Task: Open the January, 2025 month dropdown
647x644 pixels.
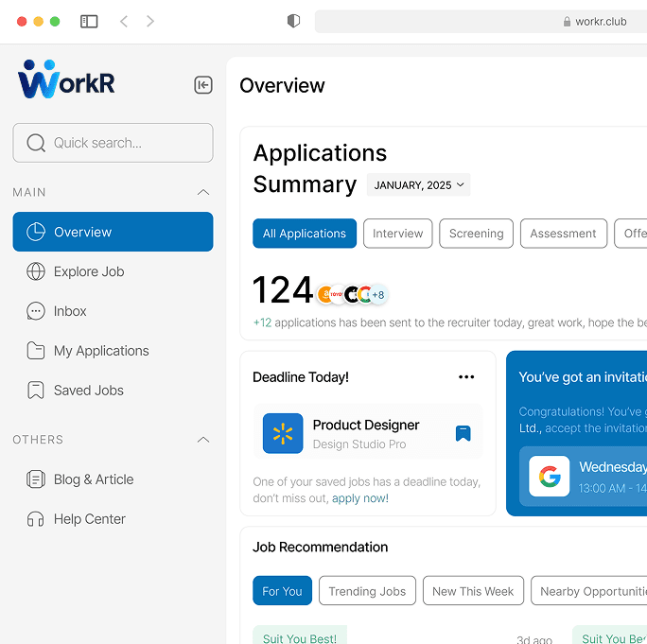Action: pyautogui.click(x=418, y=185)
